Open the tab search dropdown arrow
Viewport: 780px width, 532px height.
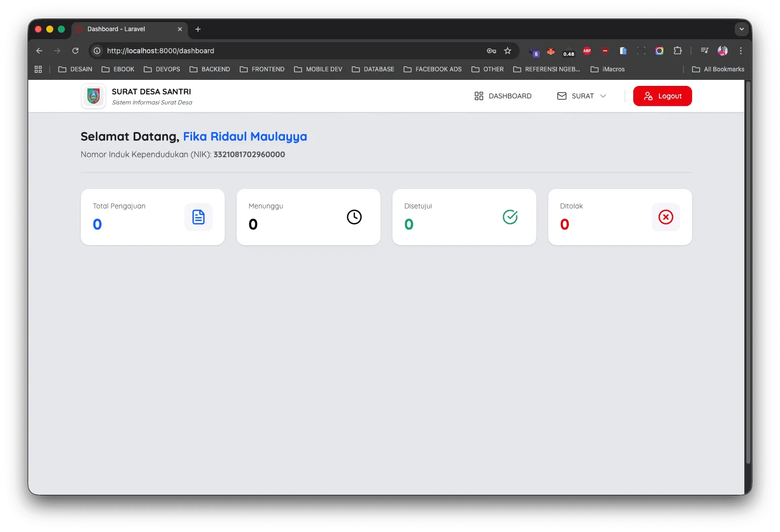click(742, 29)
